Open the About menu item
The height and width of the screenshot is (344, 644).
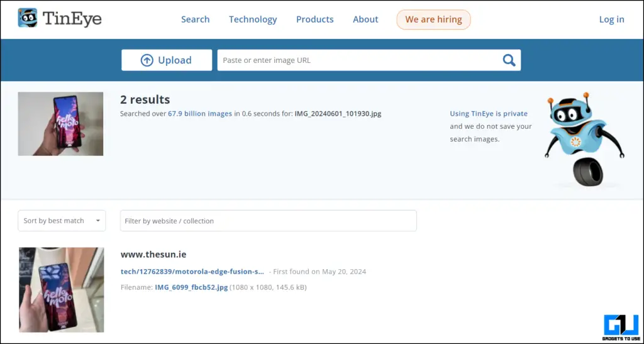point(365,19)
